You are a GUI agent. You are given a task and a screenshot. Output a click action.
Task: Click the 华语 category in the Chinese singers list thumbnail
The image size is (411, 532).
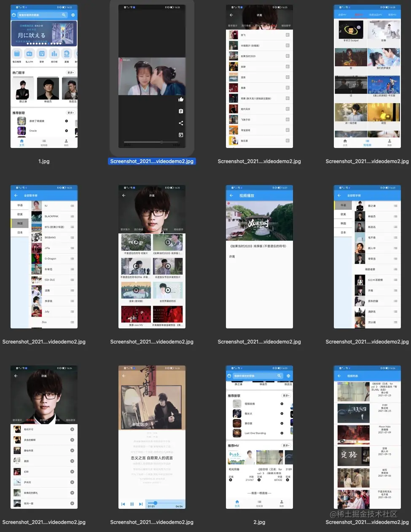click(x=343, y=205)
